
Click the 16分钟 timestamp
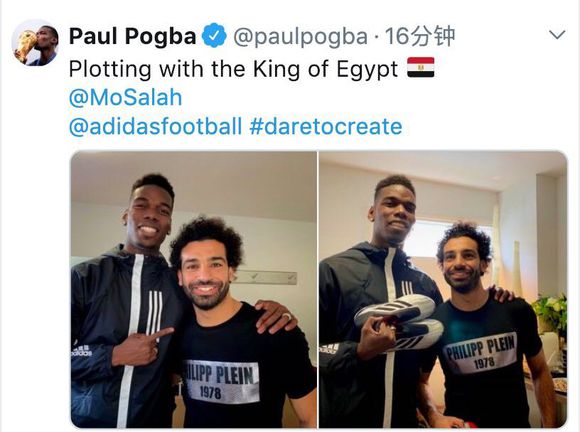point(420,36)
